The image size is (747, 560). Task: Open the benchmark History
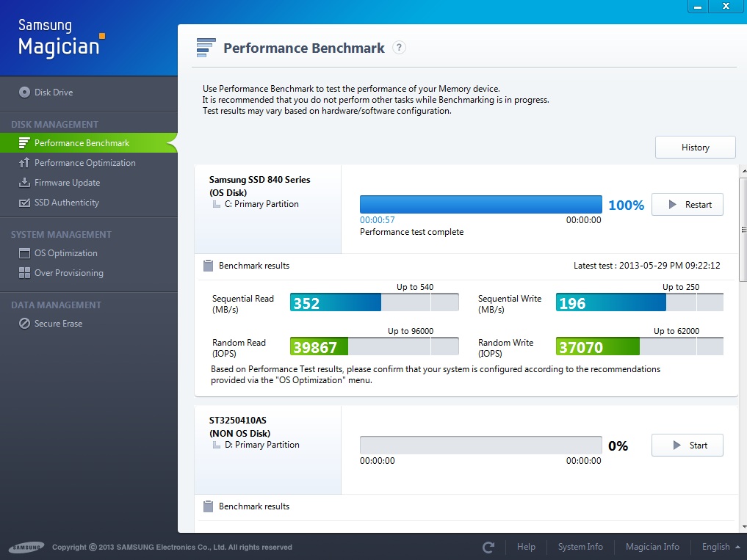click(x=695, y=147)
